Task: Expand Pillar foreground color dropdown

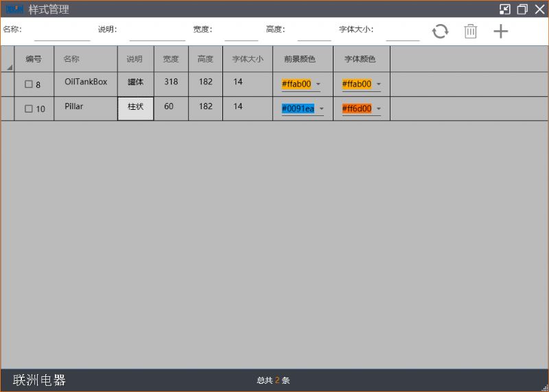Action: pyautogui.click(x=318, y=108)
